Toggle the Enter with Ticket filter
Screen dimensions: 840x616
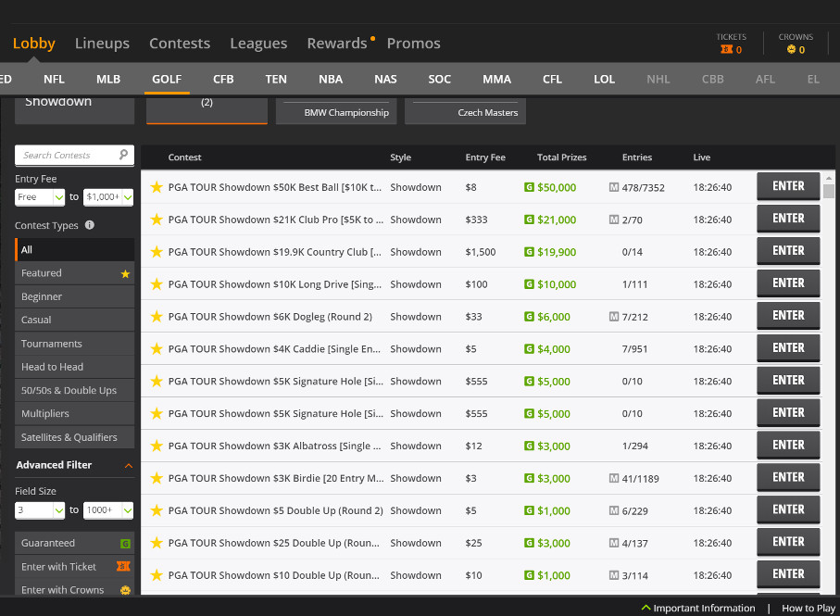pos(74,567)
